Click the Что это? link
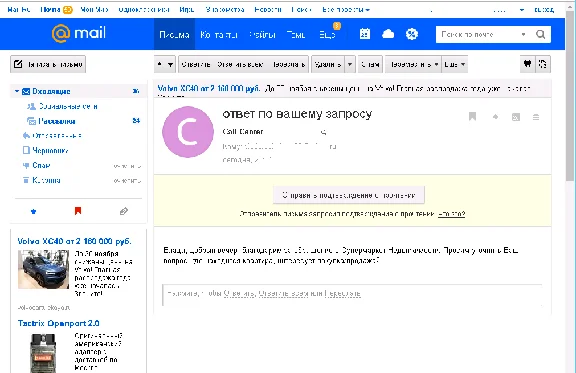Viewport: 576px width, 373px height. click(x=451, y=214)
